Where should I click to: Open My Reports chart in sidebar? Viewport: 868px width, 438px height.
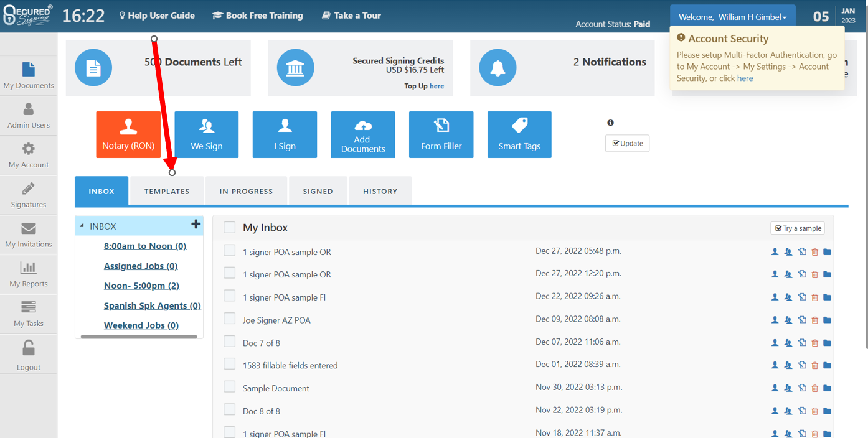(x=29, y=274)
